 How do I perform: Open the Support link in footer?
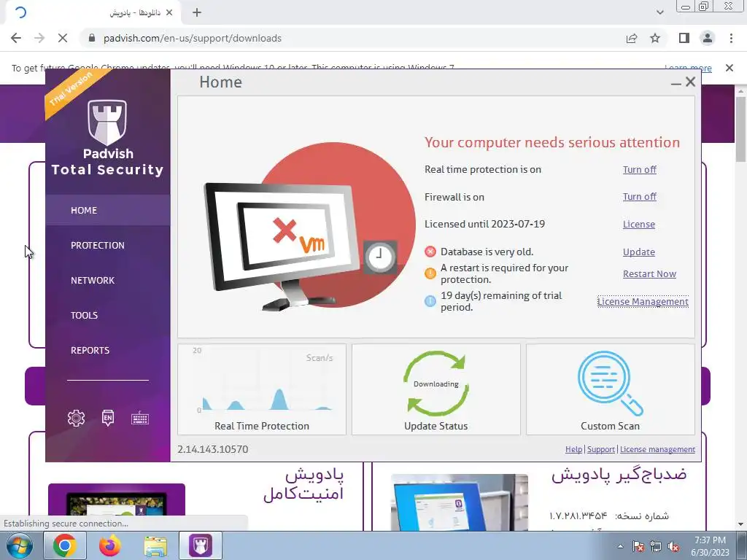coord(601,449)
